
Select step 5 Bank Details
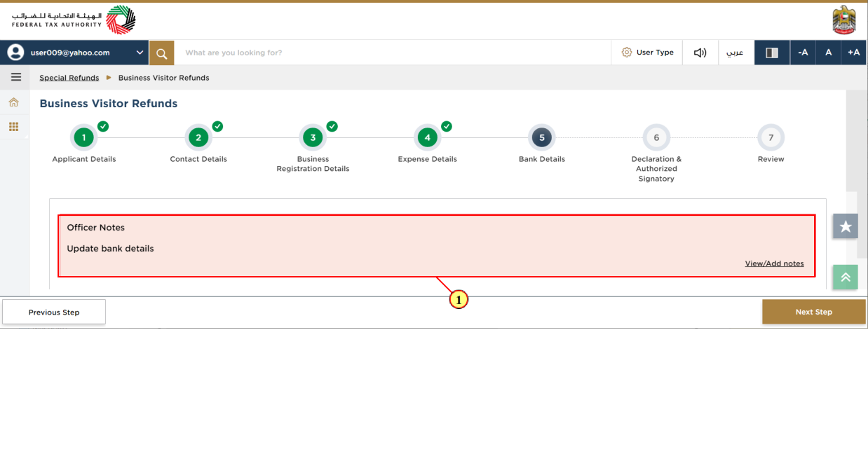tap(542, 138)
